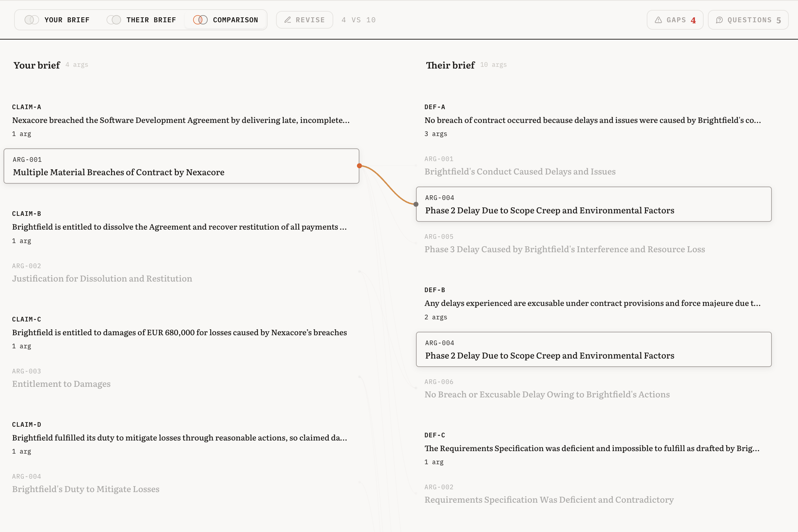Click the Gaps warning triangle icon
The height and width of the screenshot is (532, 798).
pos(658,20)
